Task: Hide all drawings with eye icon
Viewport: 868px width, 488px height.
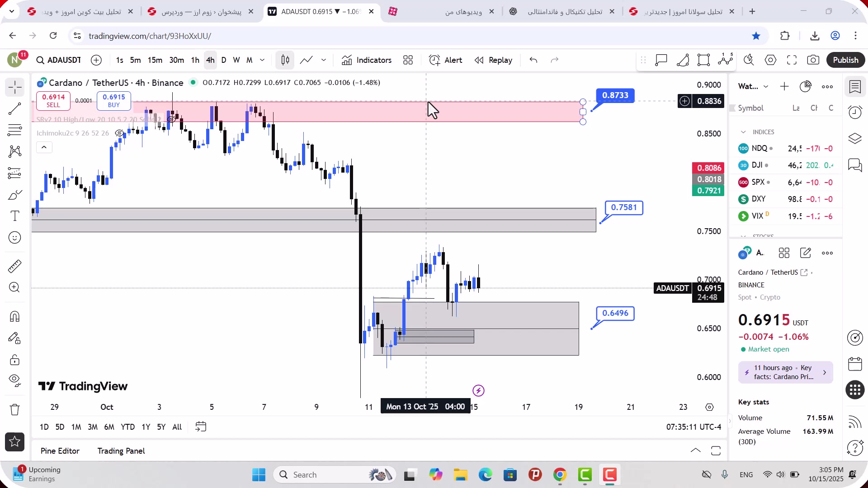Action: pyautogui.click(x=14, y=381)
